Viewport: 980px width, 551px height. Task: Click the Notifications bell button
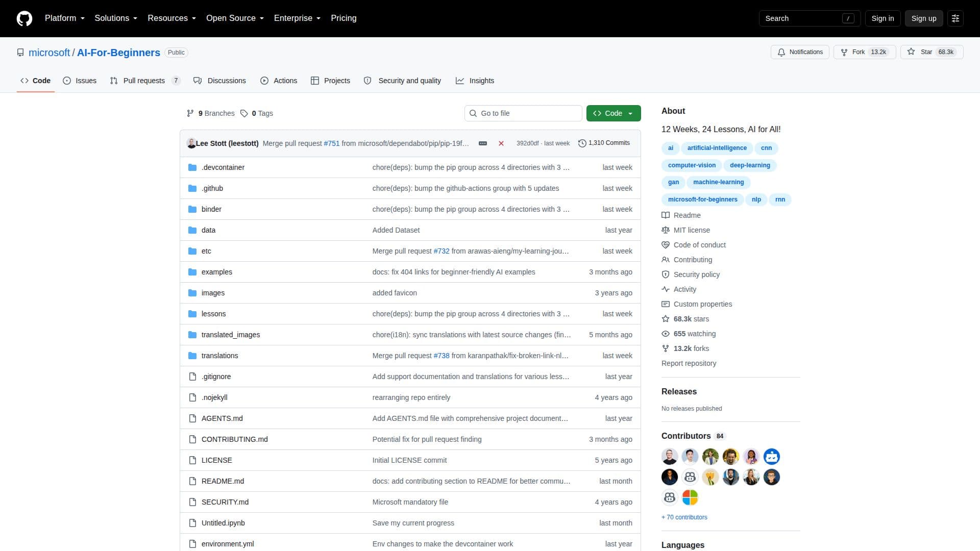coord(800,52)
